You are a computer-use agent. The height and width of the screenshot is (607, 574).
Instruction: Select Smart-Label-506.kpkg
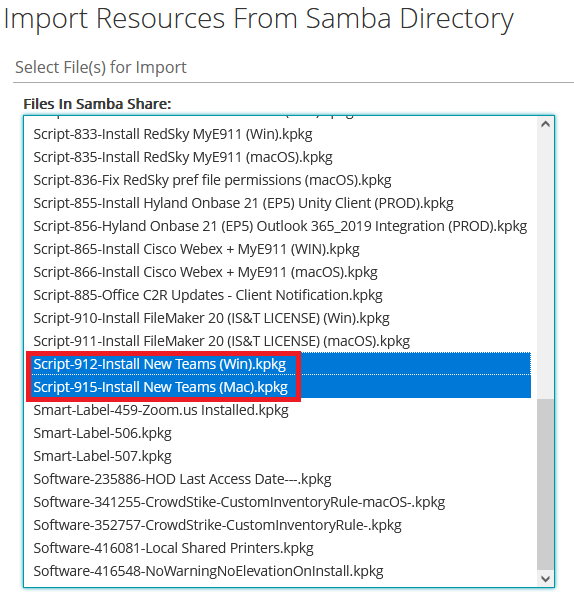(x=282, y=433)
